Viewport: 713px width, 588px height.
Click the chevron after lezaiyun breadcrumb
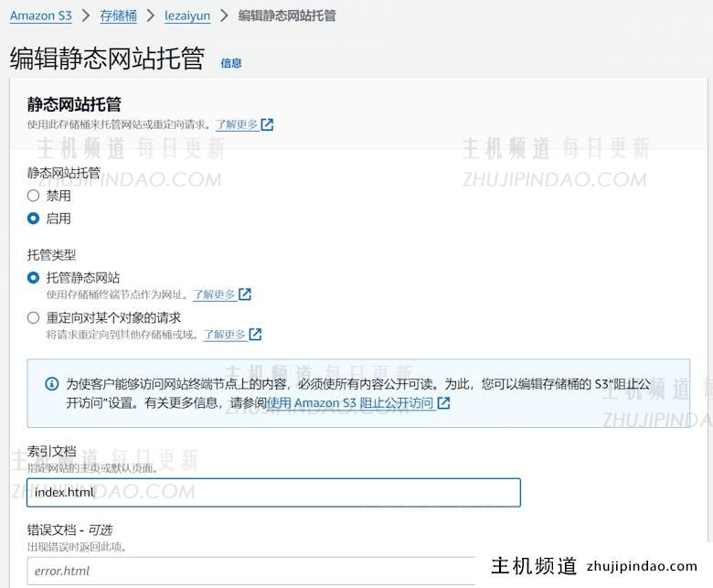click(224, 16)
